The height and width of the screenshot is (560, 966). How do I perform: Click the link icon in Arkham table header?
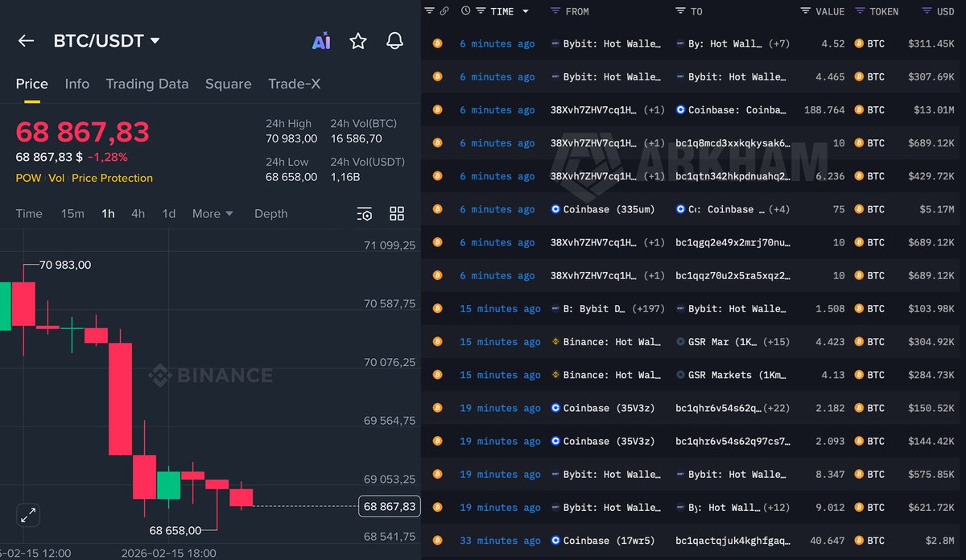point(444,10)
